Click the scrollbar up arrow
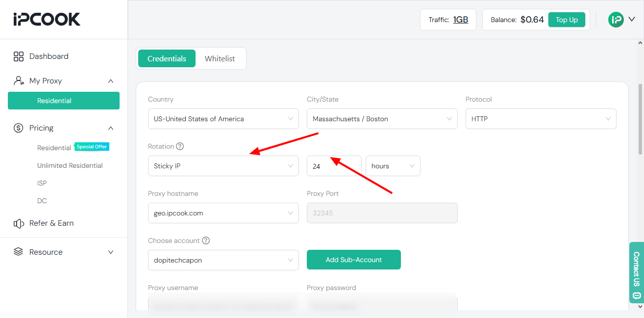 pyautogui.click(x=641, y=43)
